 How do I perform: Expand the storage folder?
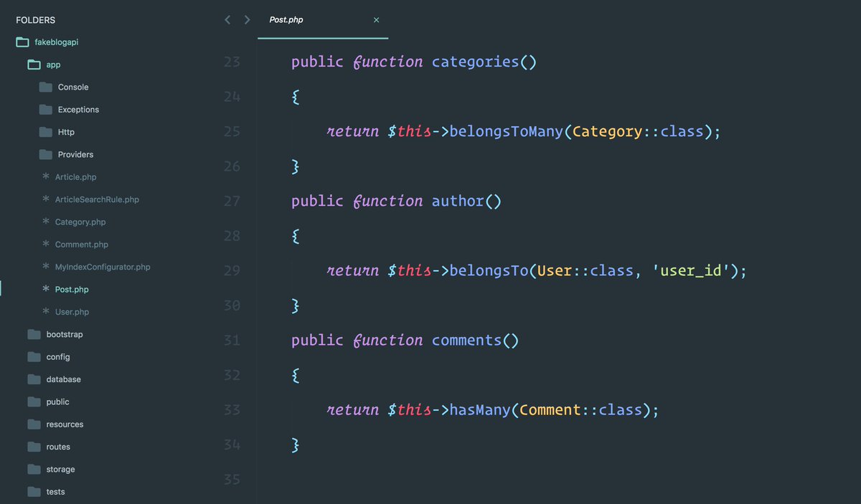(x=60, y=470)
